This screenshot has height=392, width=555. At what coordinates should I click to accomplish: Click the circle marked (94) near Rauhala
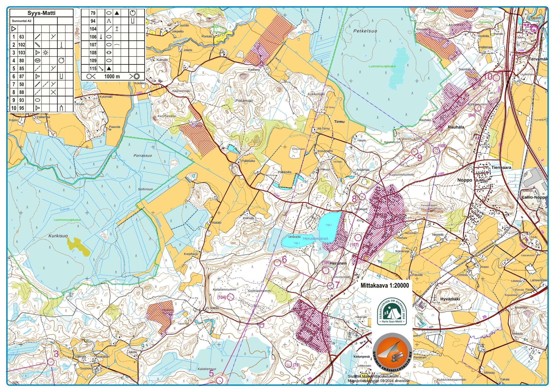[x=478, y=108]
